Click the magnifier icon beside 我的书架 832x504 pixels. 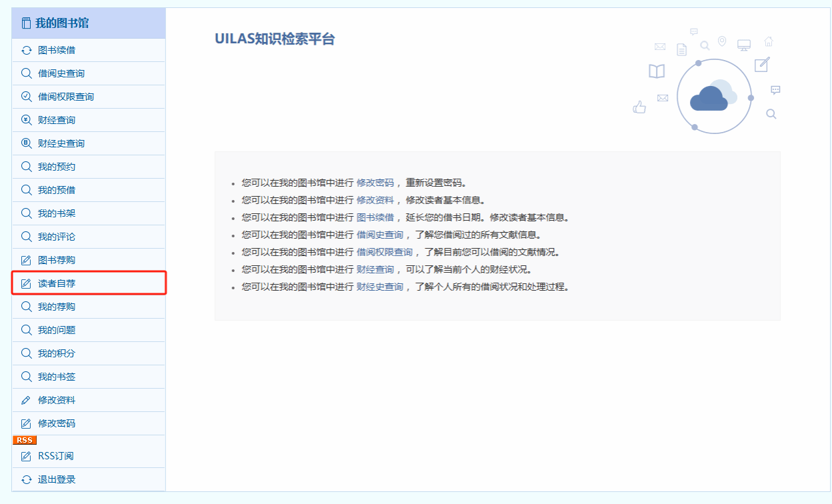(27, 213)
